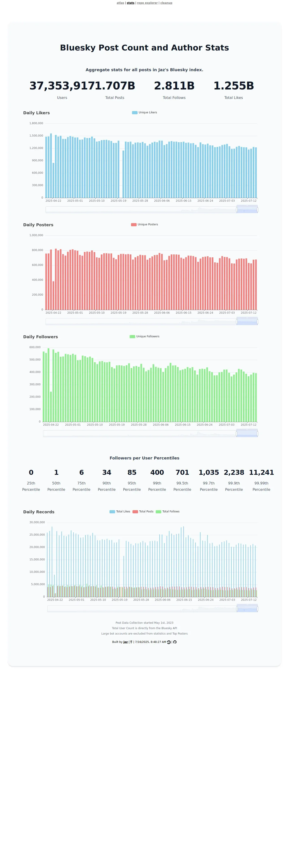Click the Post Data Collection started note
289x868 pixels.
coord(144,623)
